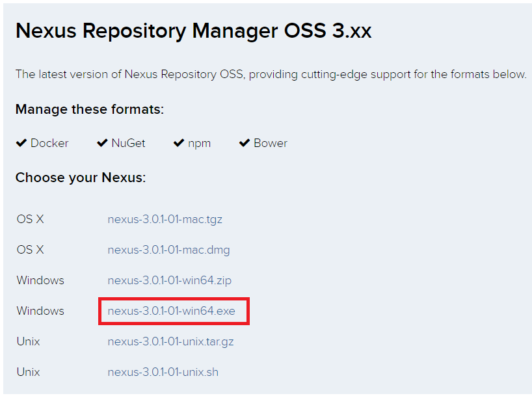Download the nexus-3.0.1-01-unix.sh script
This screenshot has height=398, width=532.
click(x=163, y=372)
